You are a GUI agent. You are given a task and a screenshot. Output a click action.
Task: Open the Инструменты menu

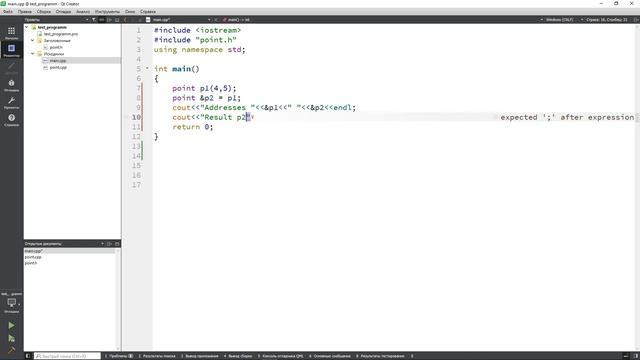(107, 12)
